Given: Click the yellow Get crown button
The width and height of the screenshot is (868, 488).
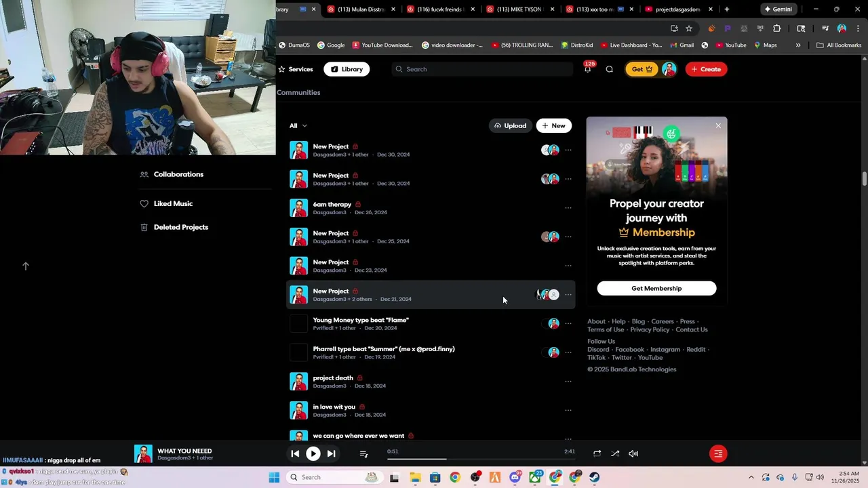Looking at the screenshot, I should click(642, 69).
